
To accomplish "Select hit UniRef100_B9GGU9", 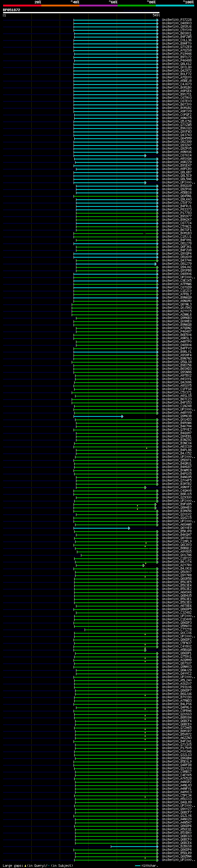I will pyautogui.click(x=177, y=186).
